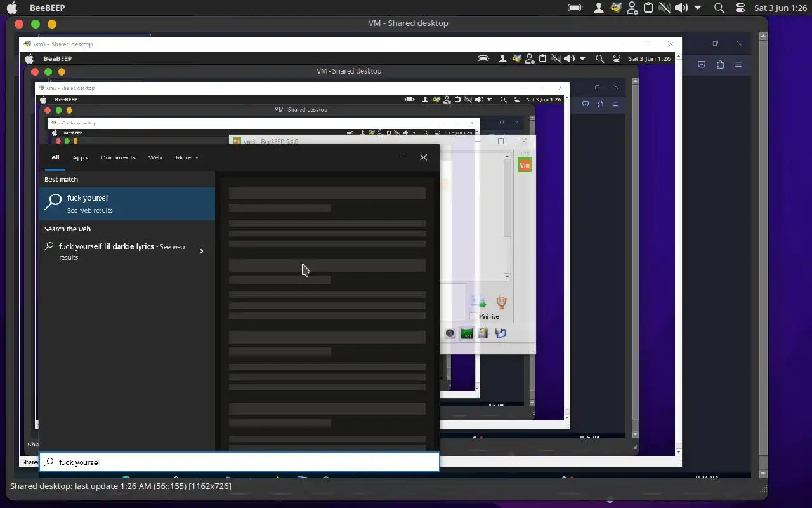This screenshot has width=812, height=508.
Task: Switch to the Apps tab in the search panel
Action: 80,157
